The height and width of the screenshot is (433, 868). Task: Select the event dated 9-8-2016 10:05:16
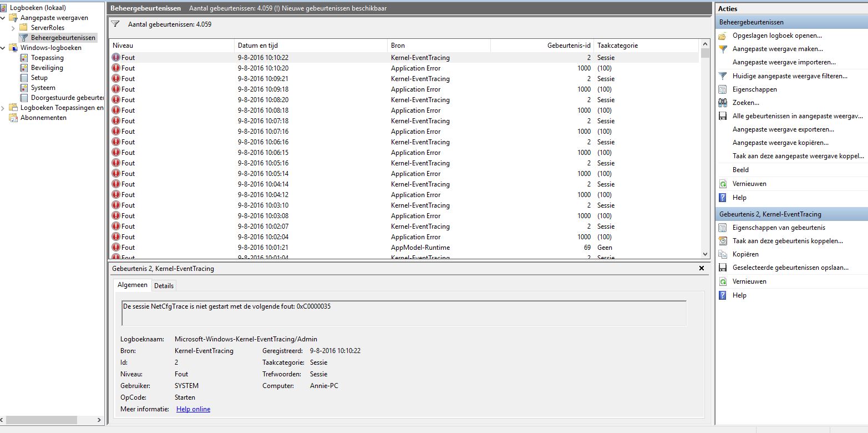[404, 163]
